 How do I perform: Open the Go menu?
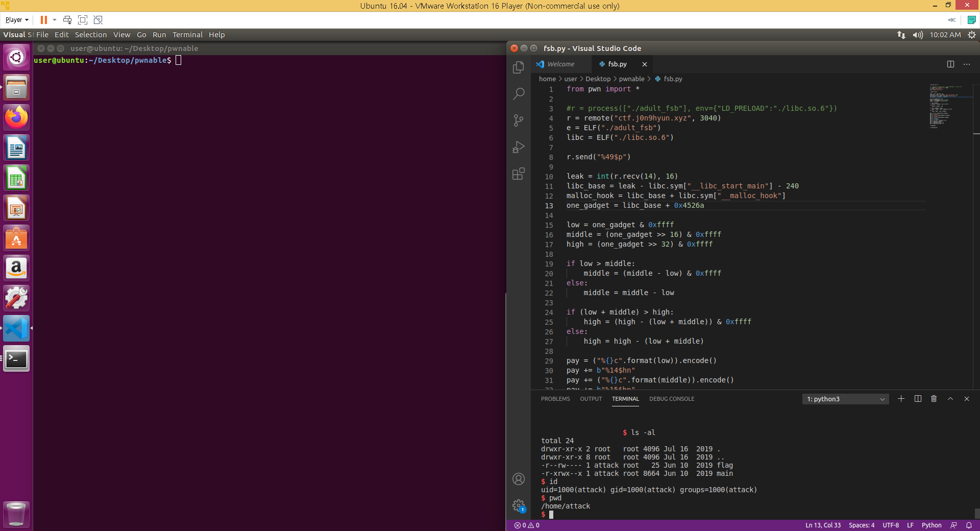point(141,35)
